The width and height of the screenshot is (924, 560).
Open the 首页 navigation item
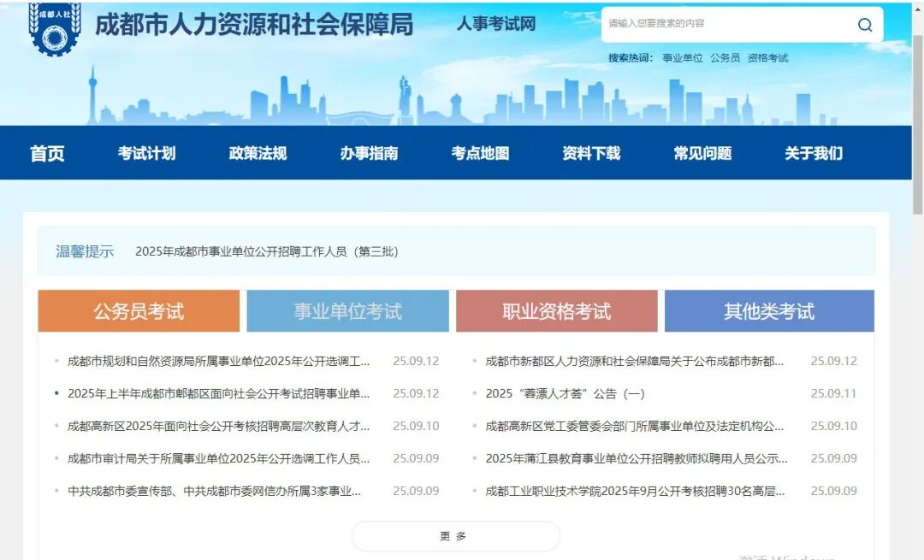(x=46, y=153)
